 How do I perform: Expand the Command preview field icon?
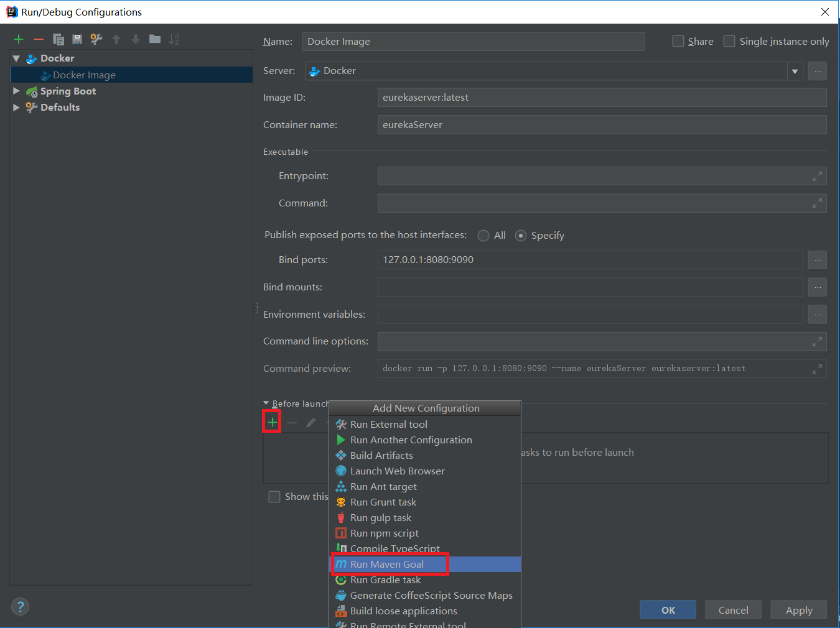tap(817, 369)
